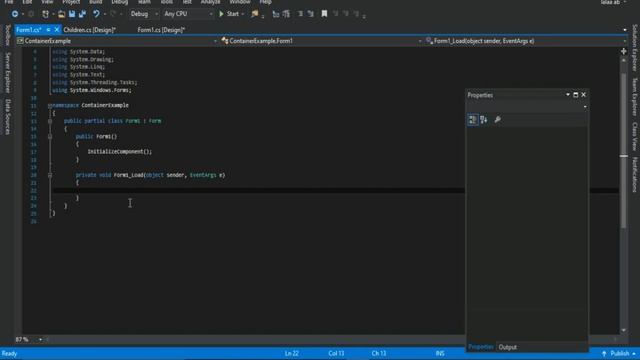Viewport: 640px width, 360px height.
Task: Click the scroll down arrow of editor scrollbar
Action: (624, 330)
